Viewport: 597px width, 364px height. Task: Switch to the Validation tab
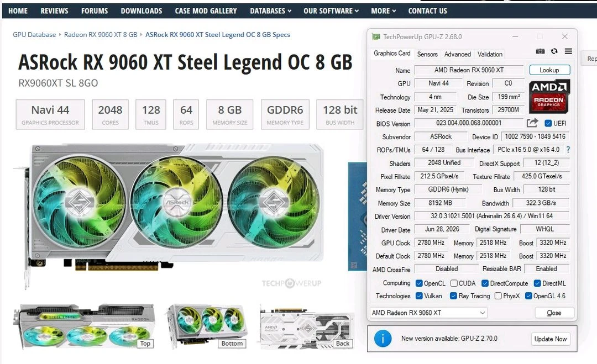(490, 54)
